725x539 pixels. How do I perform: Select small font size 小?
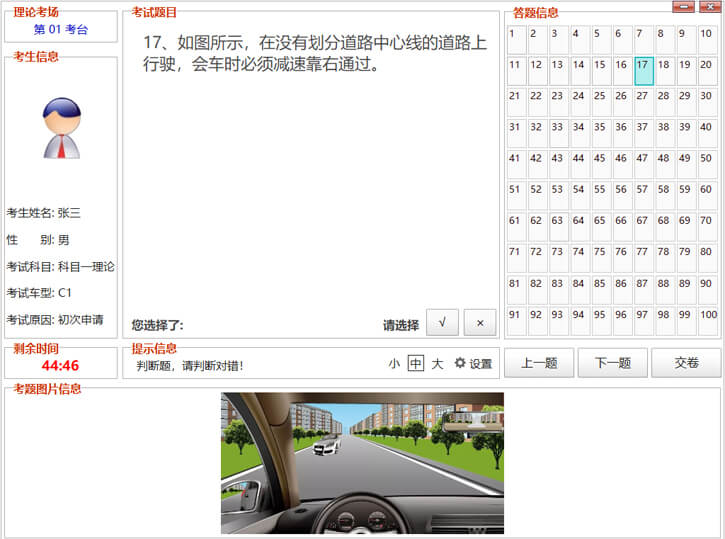click(395, 364)
